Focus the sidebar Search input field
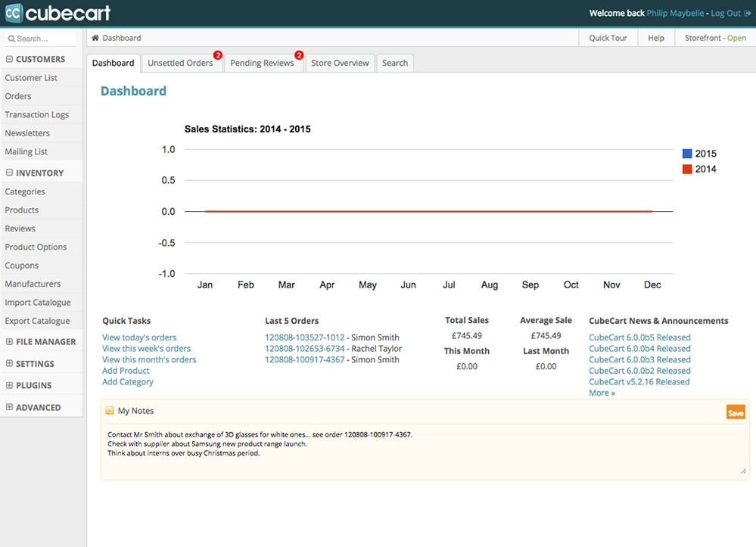This screenshot has width=756, height=547. (45, 39)
